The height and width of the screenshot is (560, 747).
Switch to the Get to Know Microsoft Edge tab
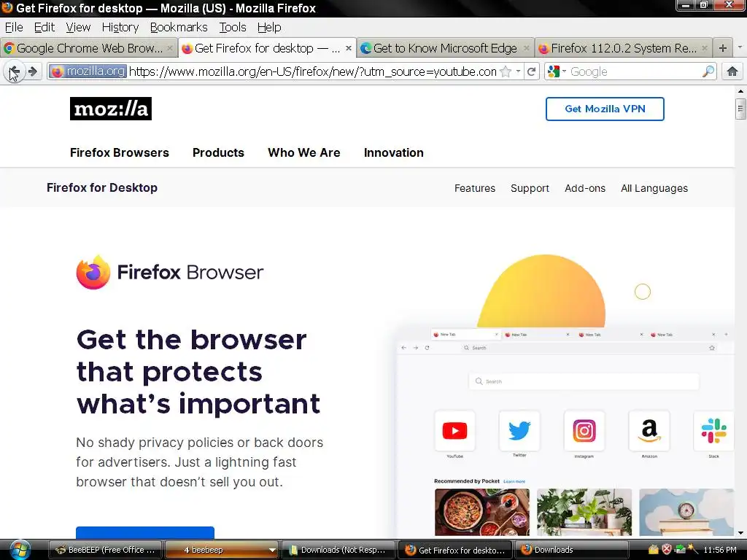[445, 48]
